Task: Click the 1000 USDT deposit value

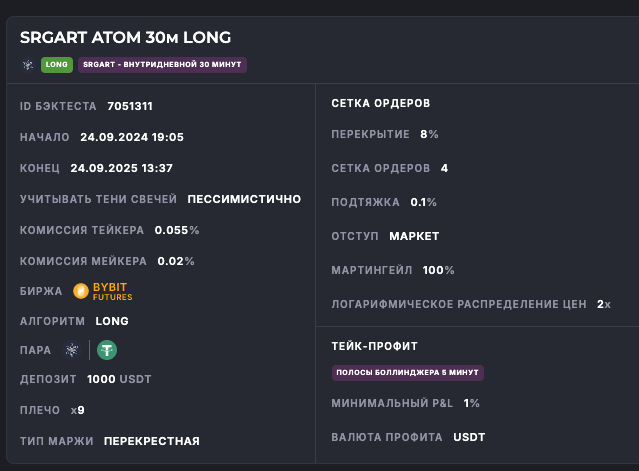Action: coord(119,380)
